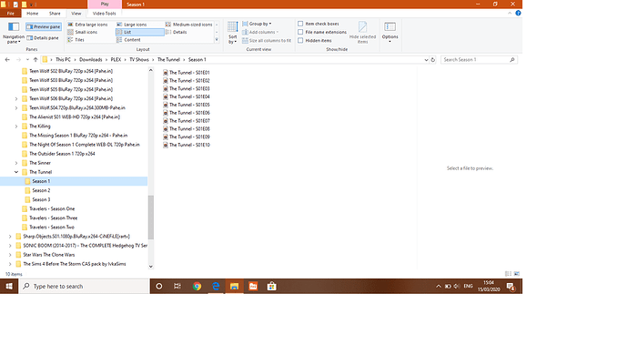Select the Content layout option
Viewport: 628px width, 364px height.
tap(128, 40)
